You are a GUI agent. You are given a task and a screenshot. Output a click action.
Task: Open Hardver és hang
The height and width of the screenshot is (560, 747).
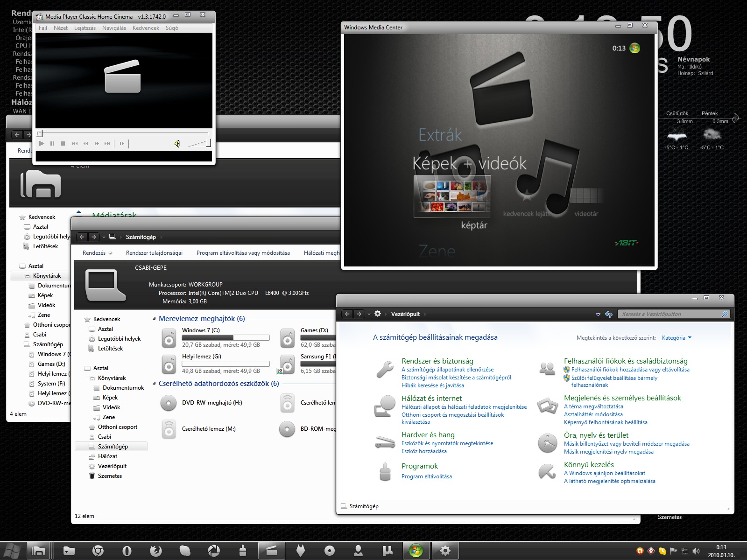tap(428, 435)
